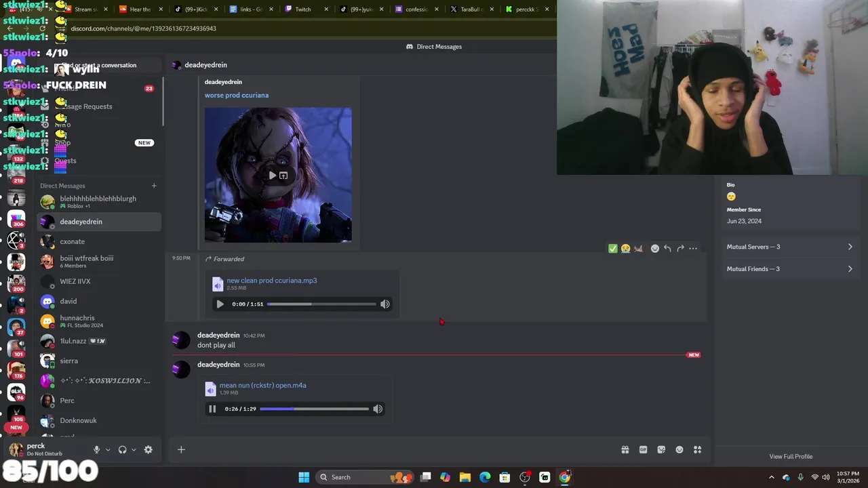
Task: Open Discord user settings gear
Action: (148, 449)
